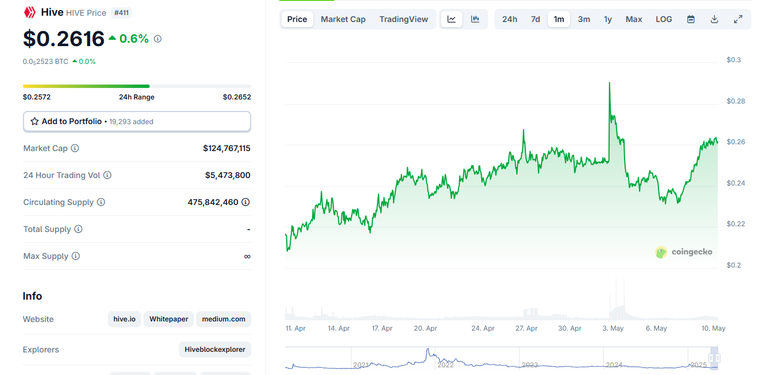Open the medium.com link
768x375 pixels.
[x=224, y=319]
